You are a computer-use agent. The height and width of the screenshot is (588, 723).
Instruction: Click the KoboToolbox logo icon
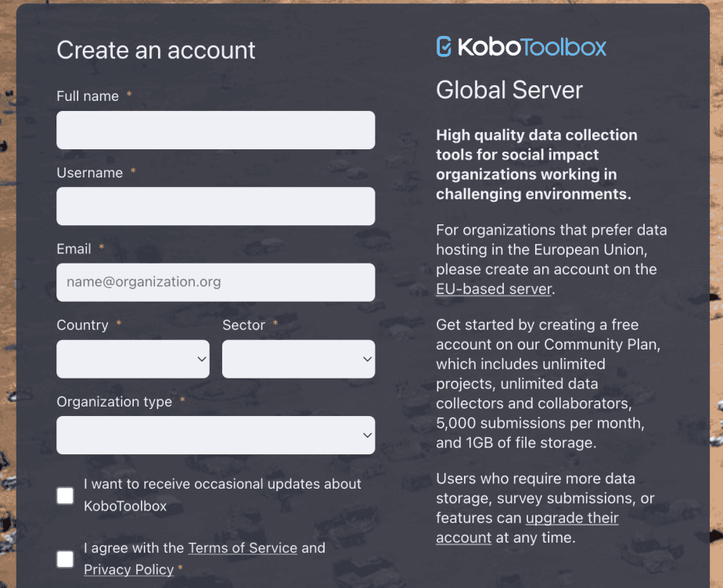click(x=444, y=47)
